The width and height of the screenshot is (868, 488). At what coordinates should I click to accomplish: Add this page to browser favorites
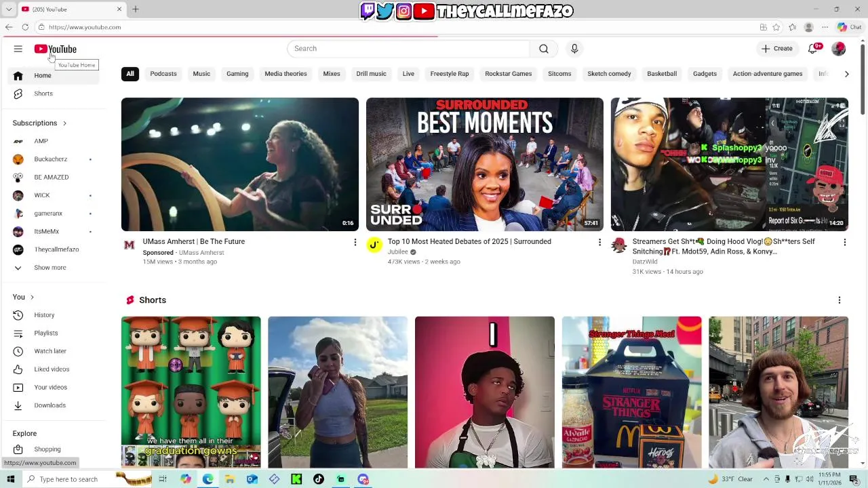click(x=776, y=27)
